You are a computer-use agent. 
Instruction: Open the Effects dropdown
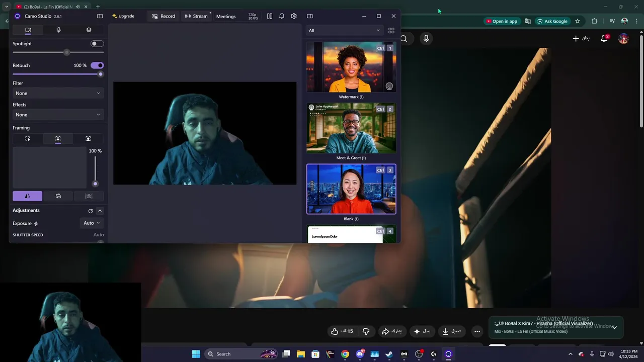click(58, 115)
